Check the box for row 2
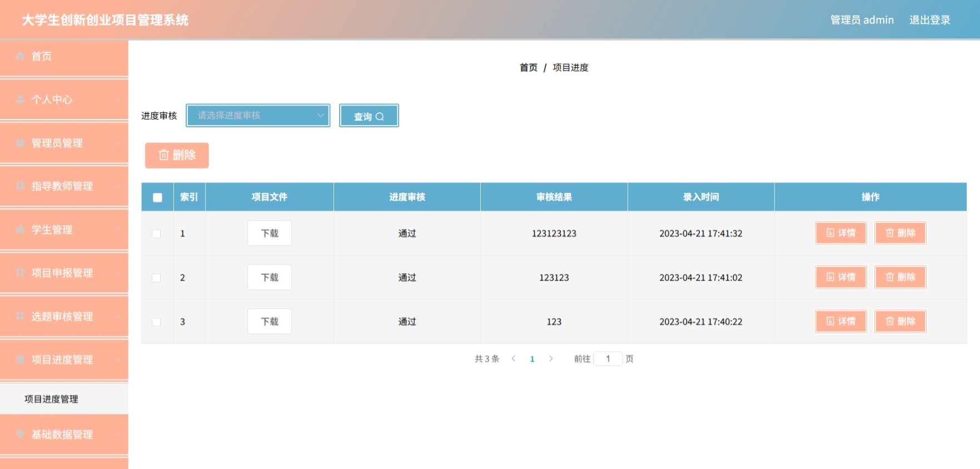The height and width of the screenshot is (469, 980). point(156,278)
